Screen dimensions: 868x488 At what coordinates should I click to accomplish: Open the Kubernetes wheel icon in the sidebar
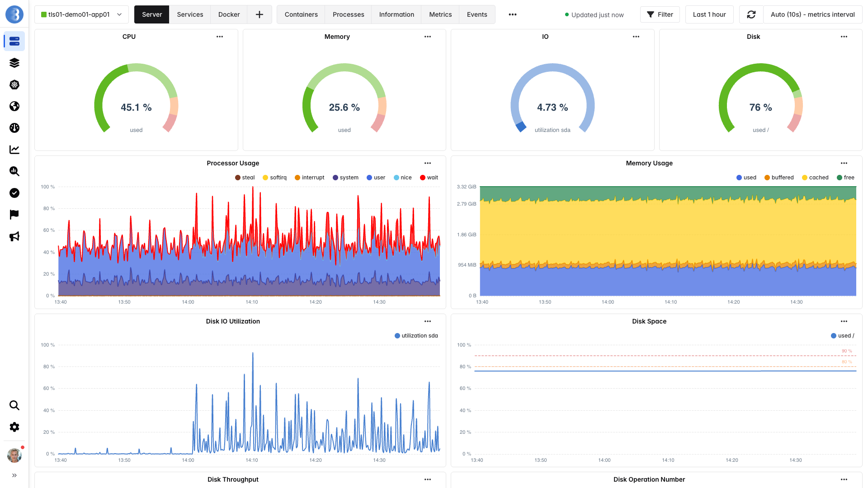[14, 84]
